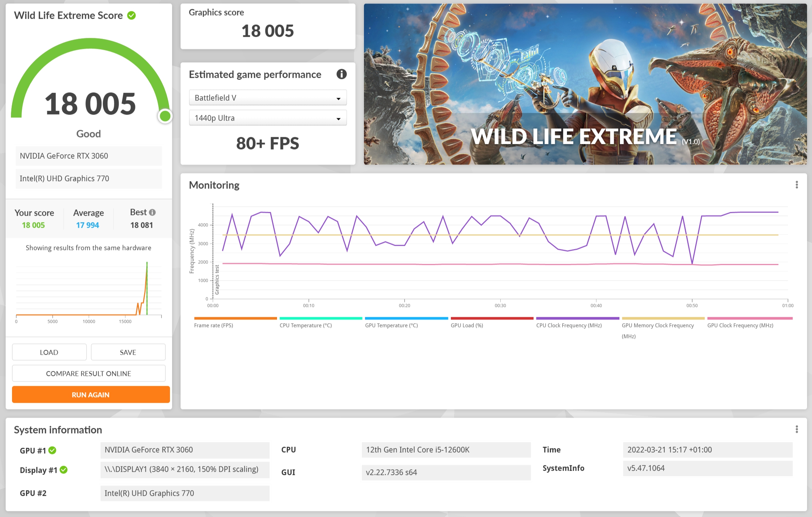Image resolution: width=812 pixels, height=517 pixels.
Task: Click the orange RUN AGAIN button
Action: click(91, 395)
